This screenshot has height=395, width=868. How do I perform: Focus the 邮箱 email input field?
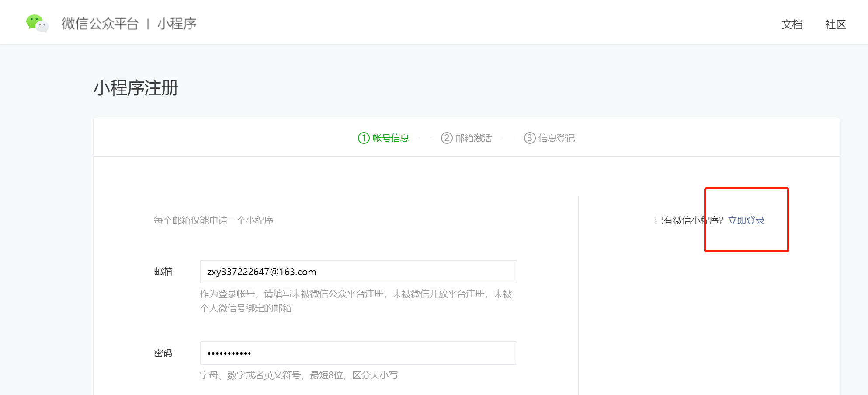tap(358, 272)
